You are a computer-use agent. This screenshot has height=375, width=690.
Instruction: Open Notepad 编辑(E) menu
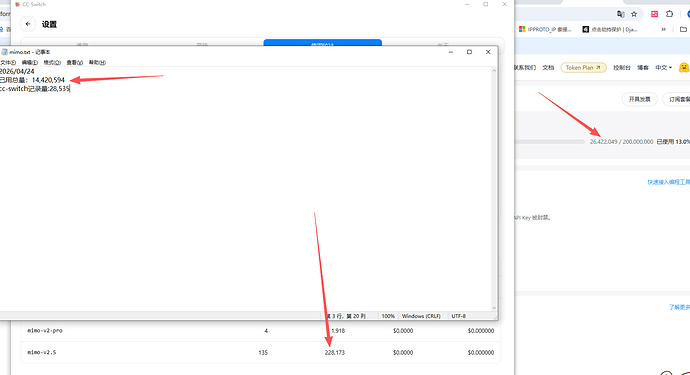point(29,62)
